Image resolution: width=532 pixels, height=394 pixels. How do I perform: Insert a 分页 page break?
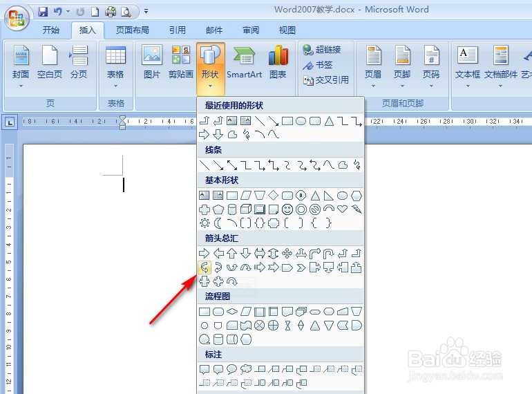pyautogui.click(x=79, y=63)
